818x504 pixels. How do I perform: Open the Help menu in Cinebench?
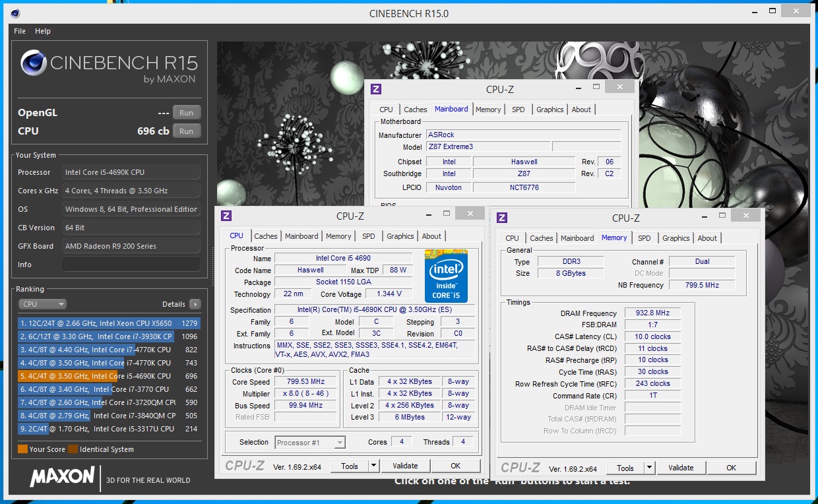click(x=43, y=31)
